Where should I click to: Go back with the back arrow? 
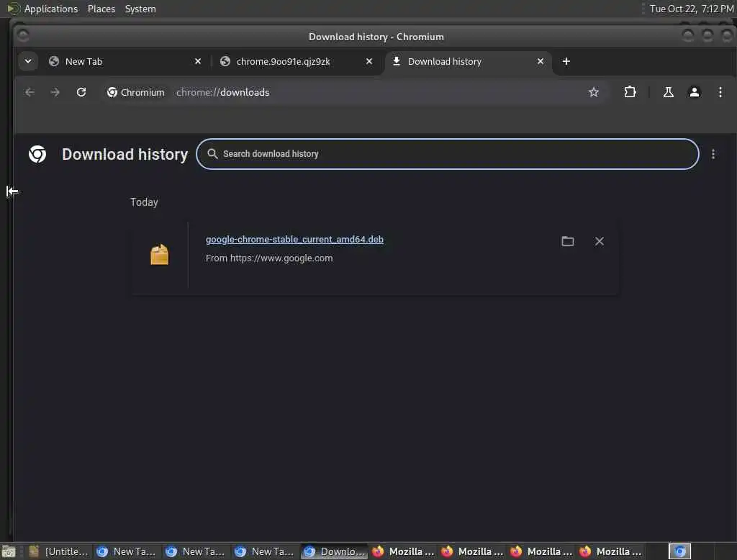(30, 92)
